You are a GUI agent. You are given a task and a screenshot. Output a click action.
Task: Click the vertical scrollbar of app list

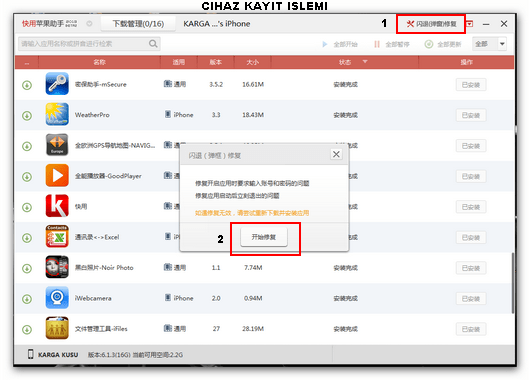click(513, 282)
